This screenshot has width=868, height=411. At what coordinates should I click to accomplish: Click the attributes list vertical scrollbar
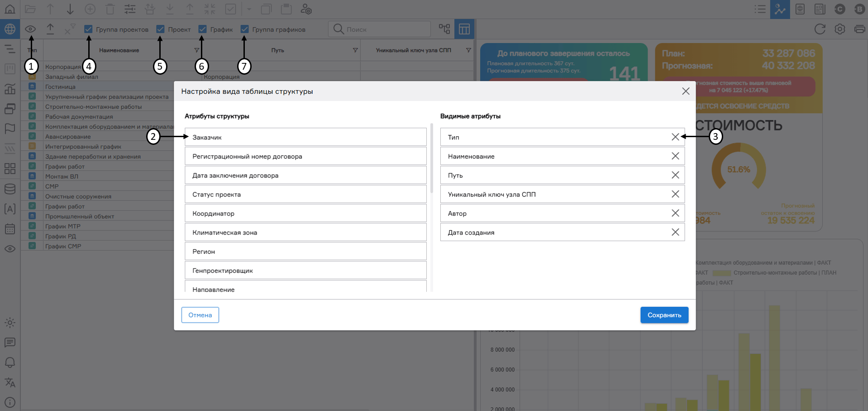pyautogui.click(x=432, y=158)
